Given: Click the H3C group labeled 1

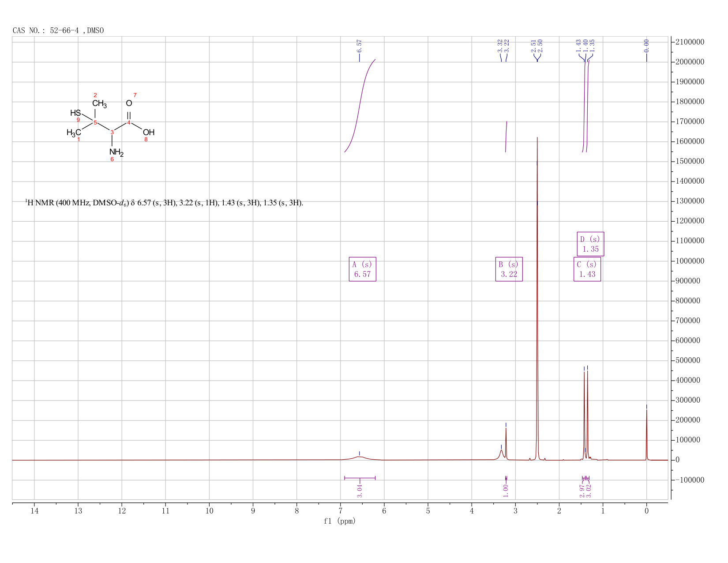Looking at the screenshot, I should point(74,132).
